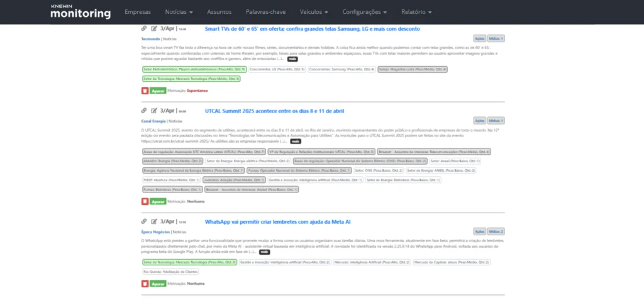
Task: Toggle Setor de Tecnologia tag with Peso:Médio
Action: 191,79
